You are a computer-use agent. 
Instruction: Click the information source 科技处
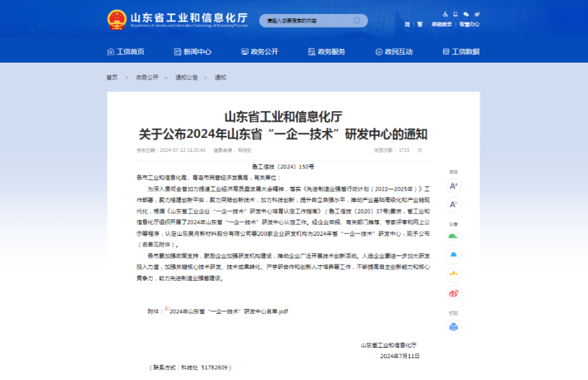[245, 151]
